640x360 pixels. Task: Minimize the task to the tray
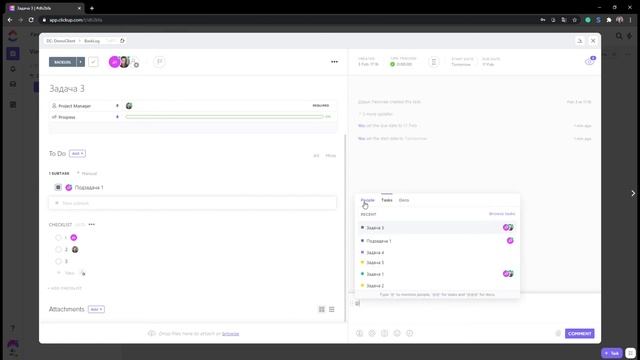coord(580,41)
